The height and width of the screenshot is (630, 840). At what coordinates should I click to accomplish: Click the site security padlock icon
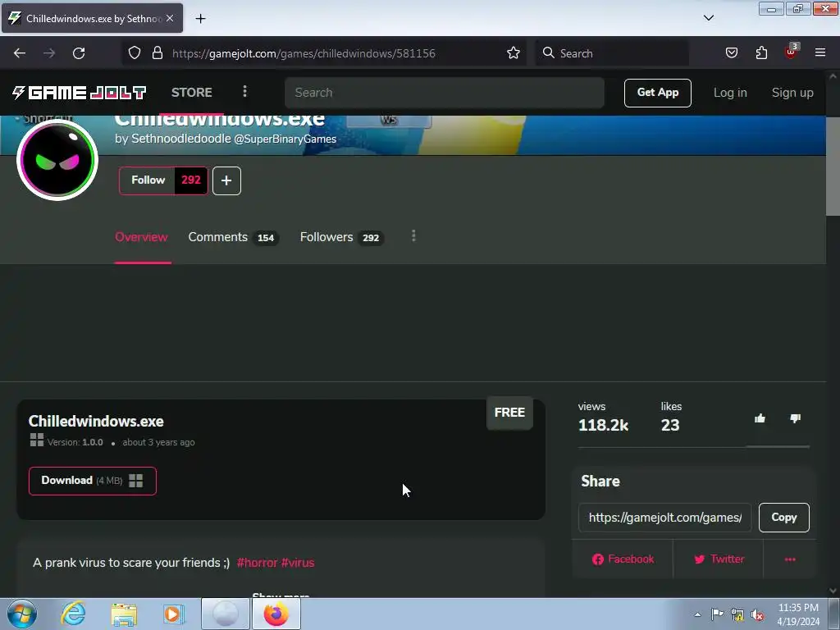pos(157,53)
